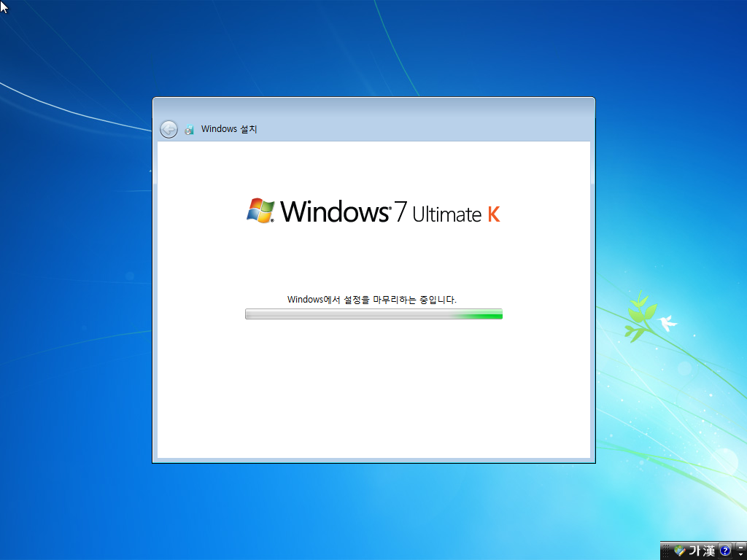The image size is (747, 560).
Task: Click the number 7 in the logo
Action: [400, 212]
